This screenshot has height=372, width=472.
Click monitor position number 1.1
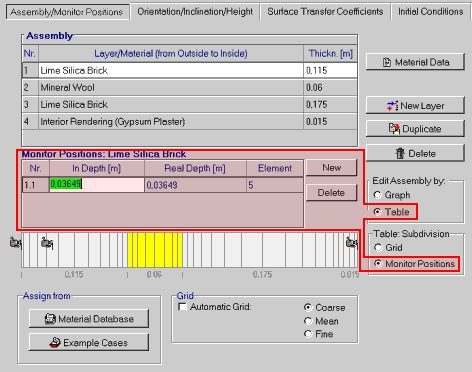36,185
